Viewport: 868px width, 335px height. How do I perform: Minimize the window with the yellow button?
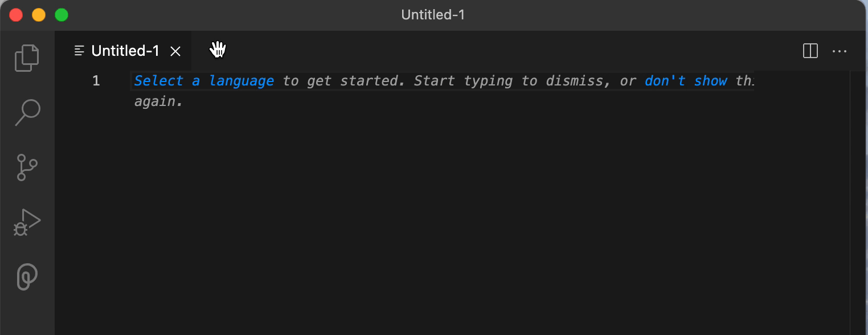tap(39, 15)
